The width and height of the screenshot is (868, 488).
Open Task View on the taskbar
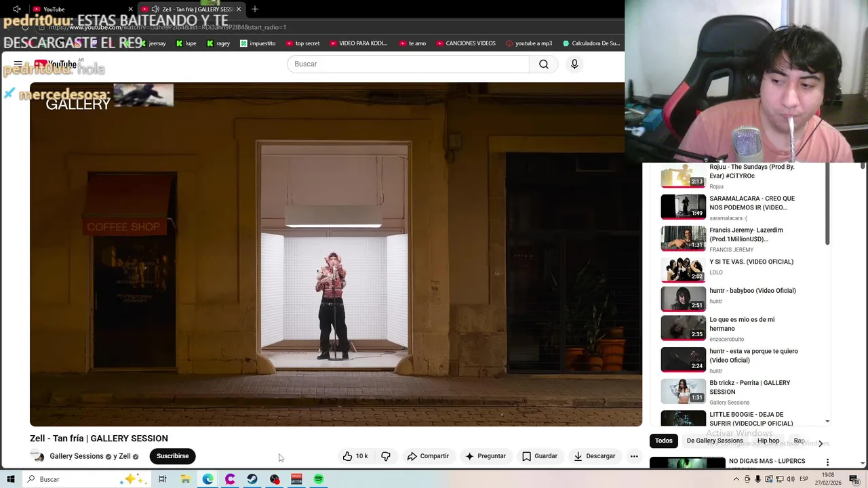click(x=163, y=479)
